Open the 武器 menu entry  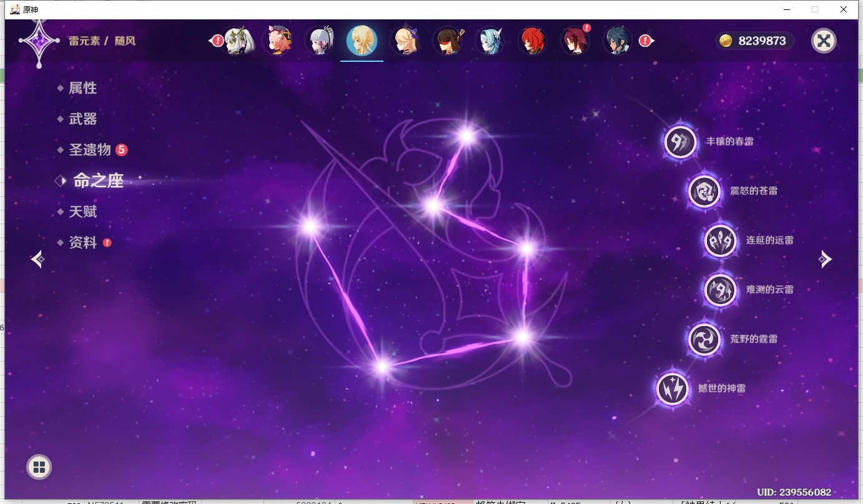coord(83,119)
